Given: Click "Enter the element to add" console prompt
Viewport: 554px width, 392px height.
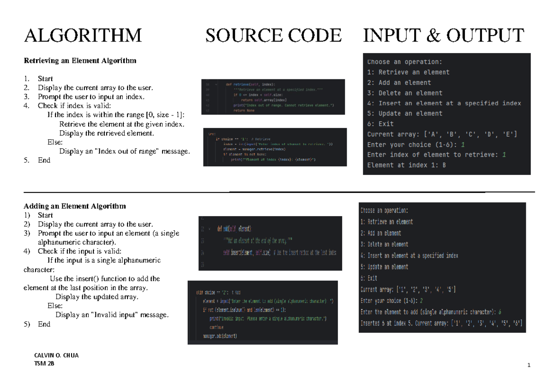Looking at the screenshot, I should point(431,312).
